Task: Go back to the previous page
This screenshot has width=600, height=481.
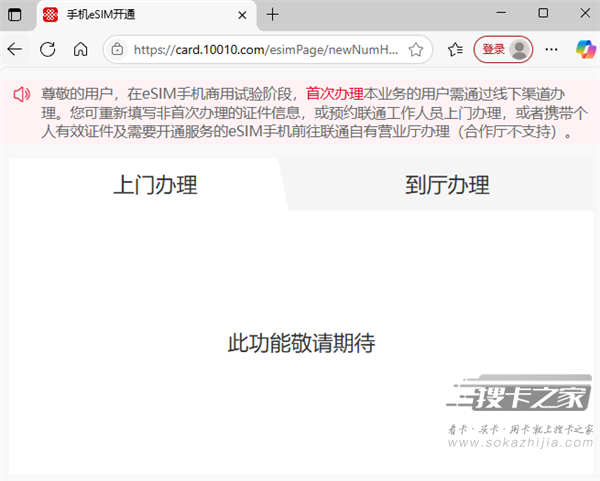Action: coord(15,49)
